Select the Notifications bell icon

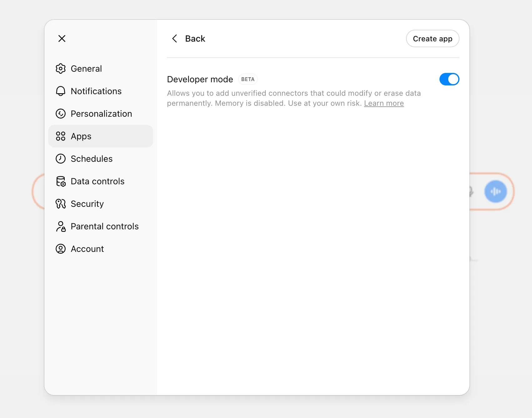click(x=61, y=91)
